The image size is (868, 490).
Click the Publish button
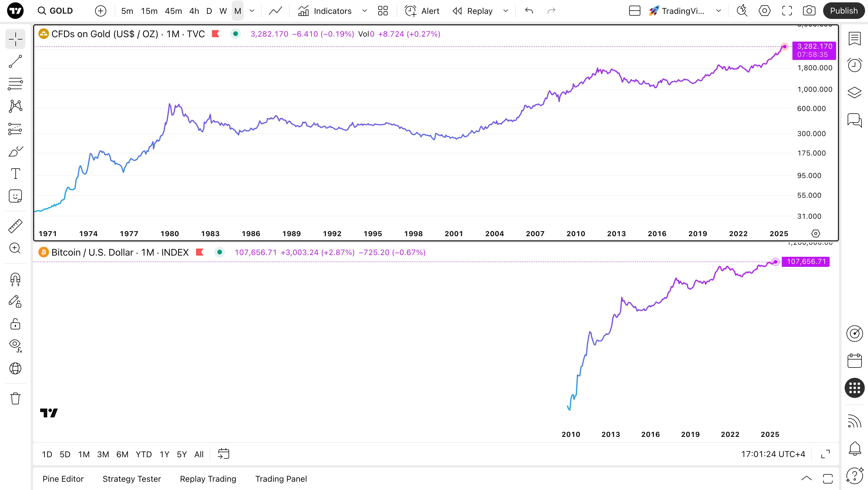(843, 11)
